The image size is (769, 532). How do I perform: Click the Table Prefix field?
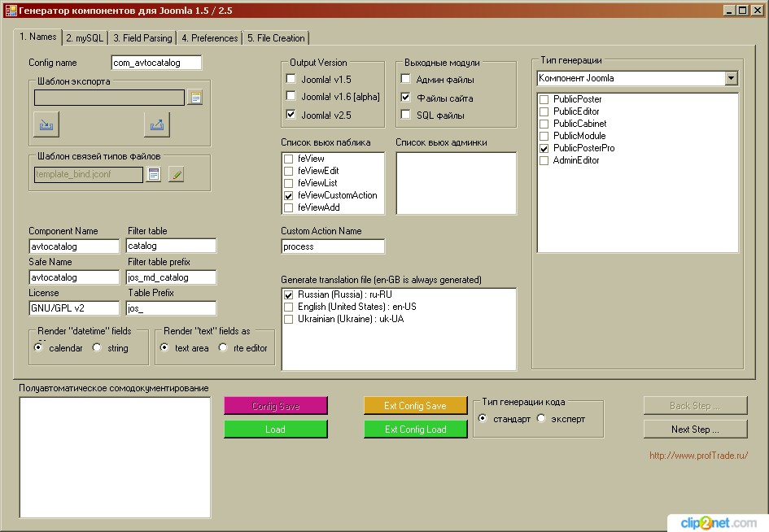pyautogui.click(x=171, y=308)
